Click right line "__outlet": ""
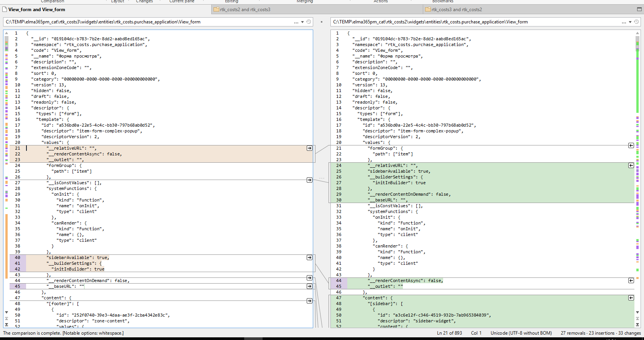The height and width of the screenshot is (340, 644). (385, 286)
